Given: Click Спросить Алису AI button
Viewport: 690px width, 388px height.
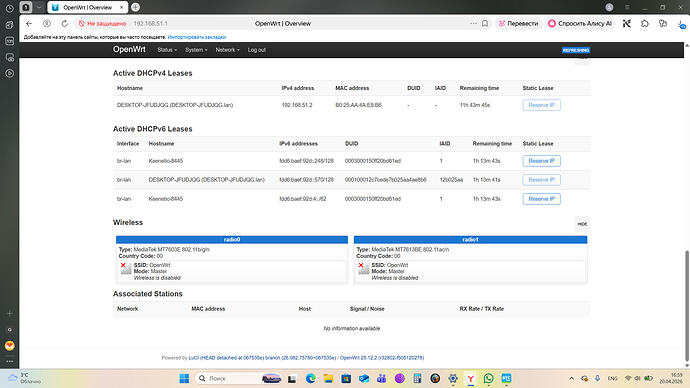Looking at the screenshot, I should [580, 23].
